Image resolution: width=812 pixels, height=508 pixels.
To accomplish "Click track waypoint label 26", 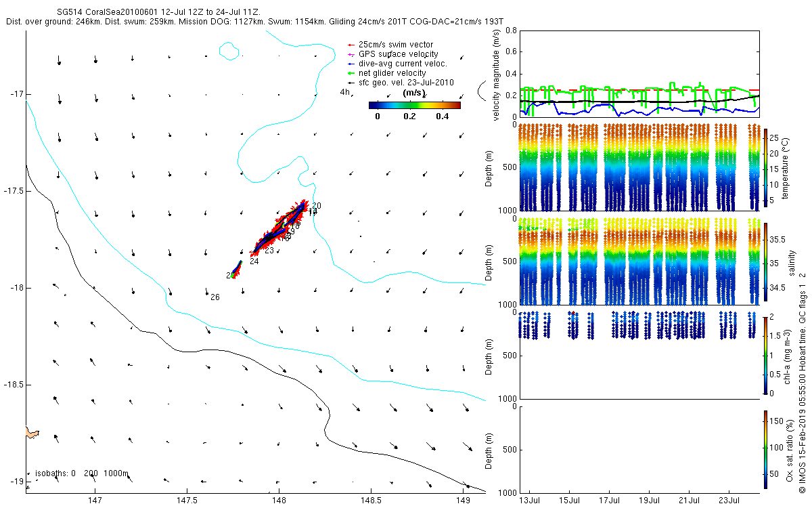I will [215, 297].
